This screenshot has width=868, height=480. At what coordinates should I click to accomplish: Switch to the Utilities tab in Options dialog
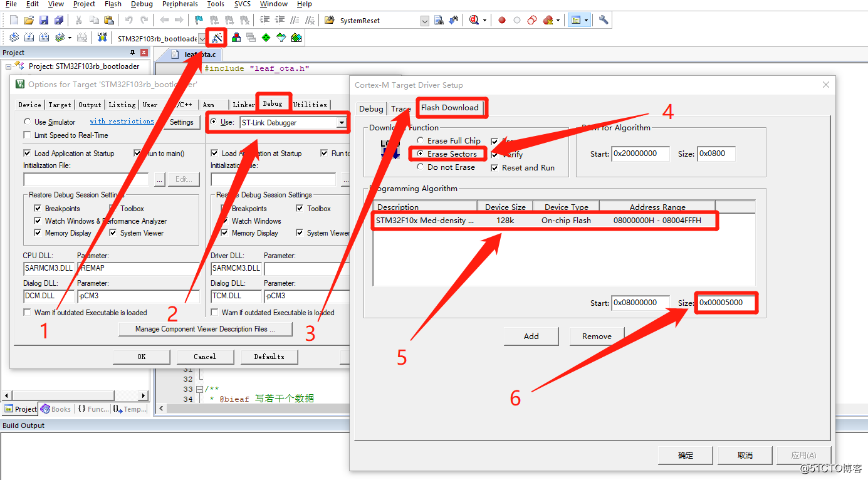click(x=310, y=105)
